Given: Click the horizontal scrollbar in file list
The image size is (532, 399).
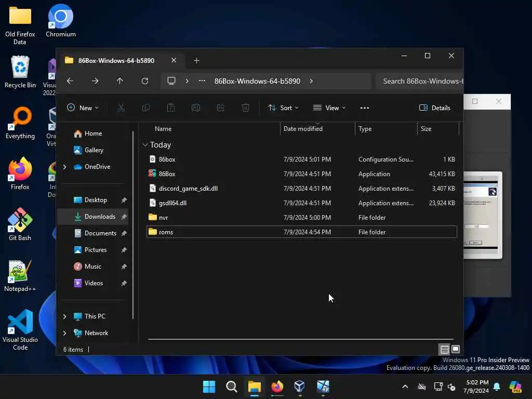Looking at the screenshot, I should (x=301, y=339).
